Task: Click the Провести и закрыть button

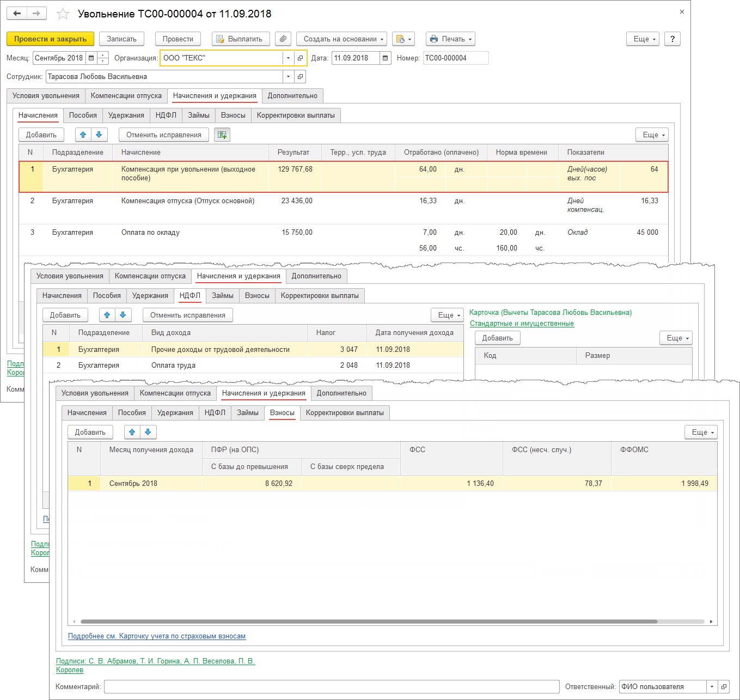Action: point(50,39)
